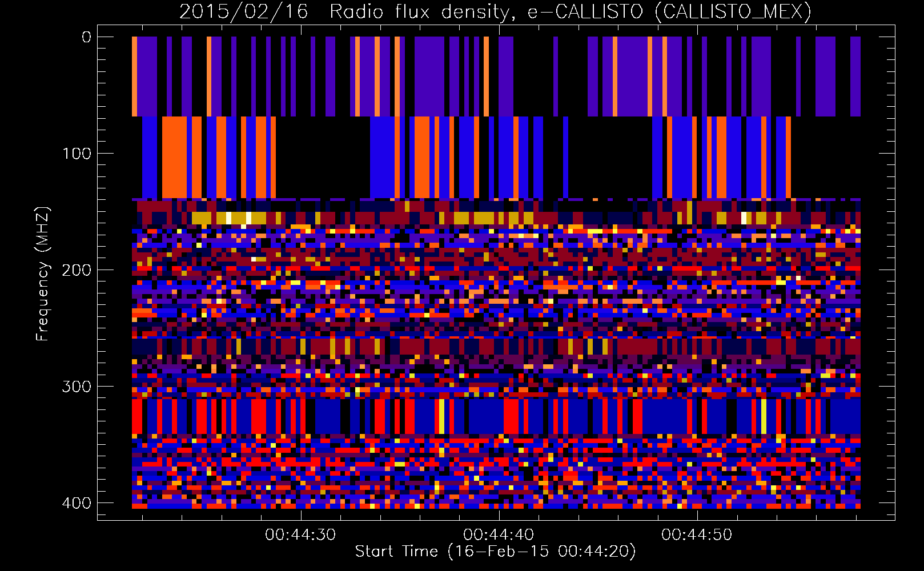
Task: Click the frequency tick label 200
Action: [x=77, y=270]
